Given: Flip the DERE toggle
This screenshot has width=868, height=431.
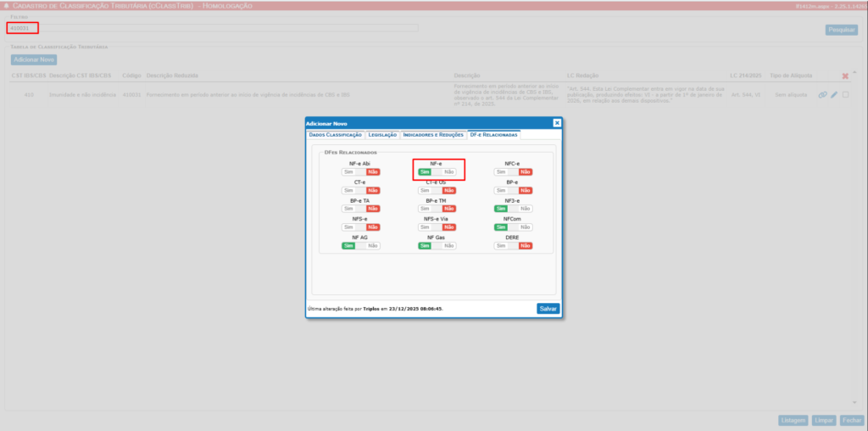Looking at the screenshot, I should point(514,246).
